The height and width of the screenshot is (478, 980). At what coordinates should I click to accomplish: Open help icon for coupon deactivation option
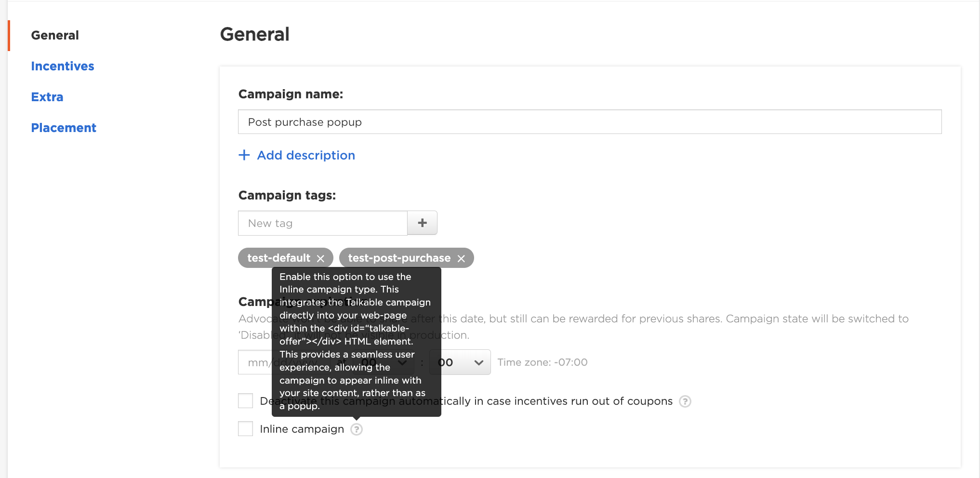pyautogui.click(x=685, y=401)
